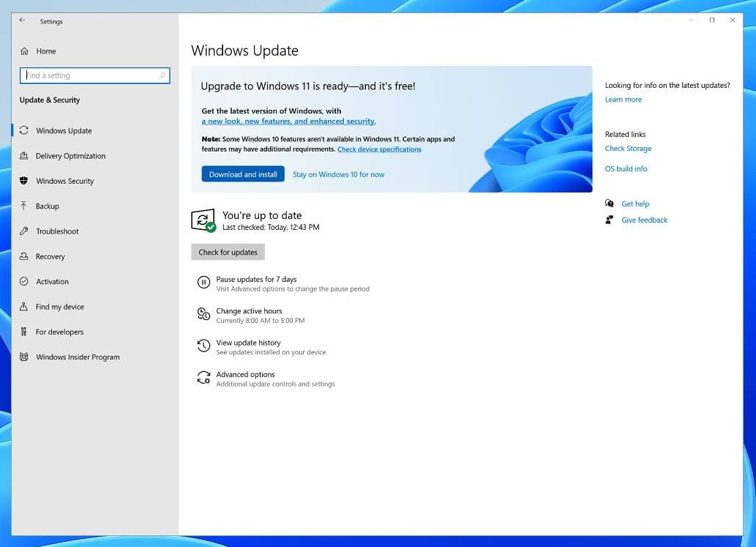Click the Recovery icon

tap(23, 256)
